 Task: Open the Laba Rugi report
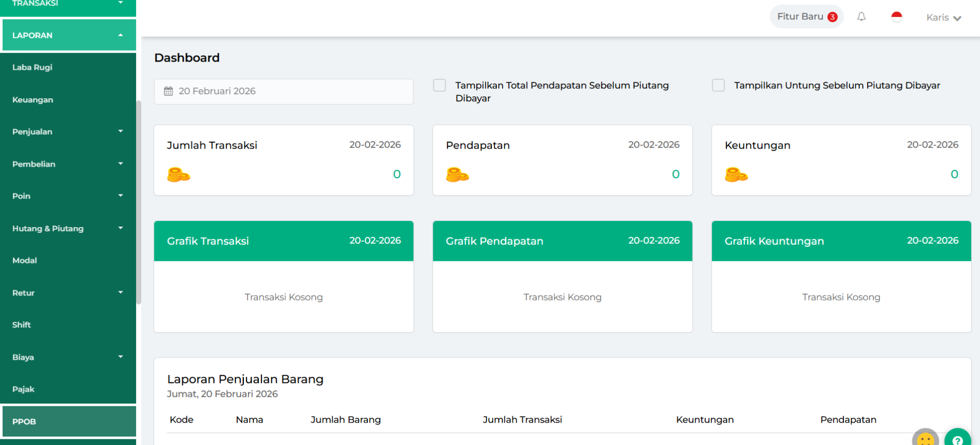tap(32, 67)
